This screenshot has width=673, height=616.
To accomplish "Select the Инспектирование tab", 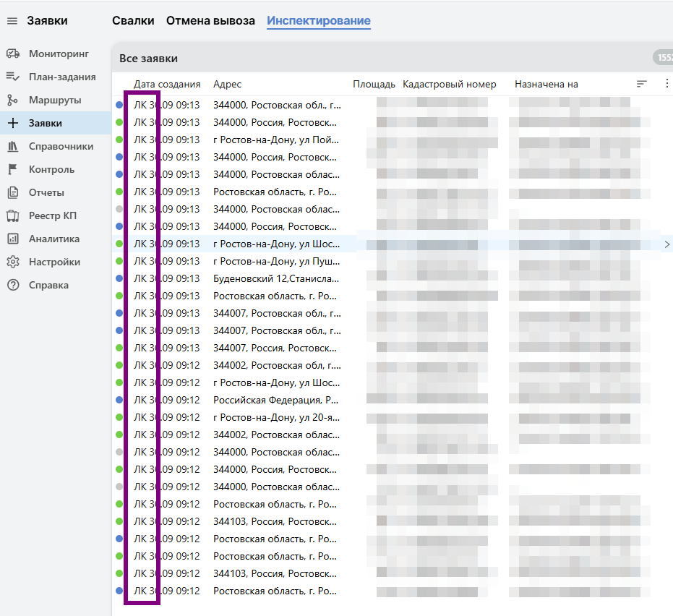I will pyautogui.click(x=318, y=21).
